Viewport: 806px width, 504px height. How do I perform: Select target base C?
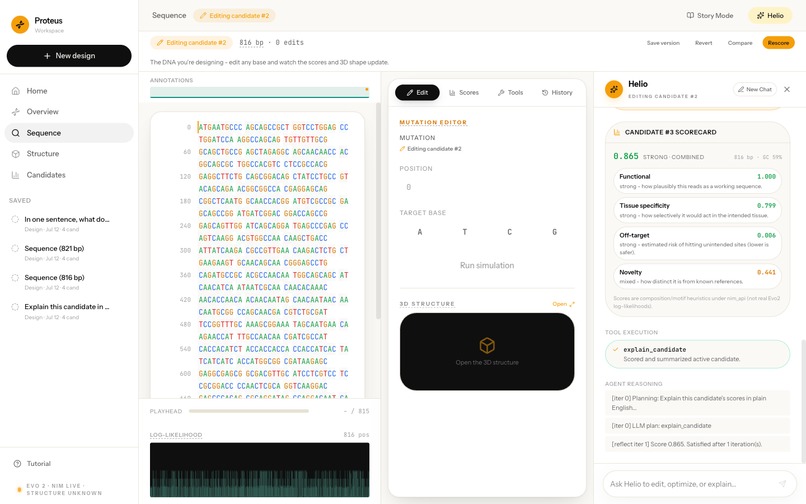click(509, 232)
